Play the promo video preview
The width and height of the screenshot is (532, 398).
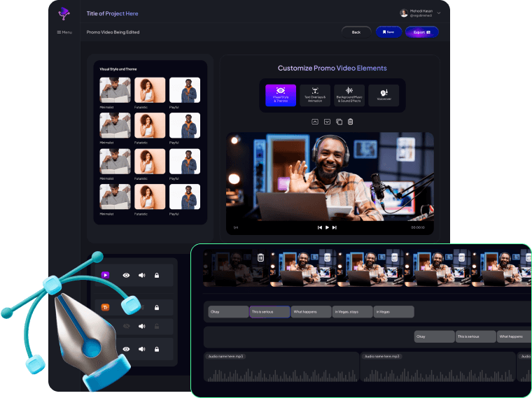pyautogui.click(x=327, y=227)
